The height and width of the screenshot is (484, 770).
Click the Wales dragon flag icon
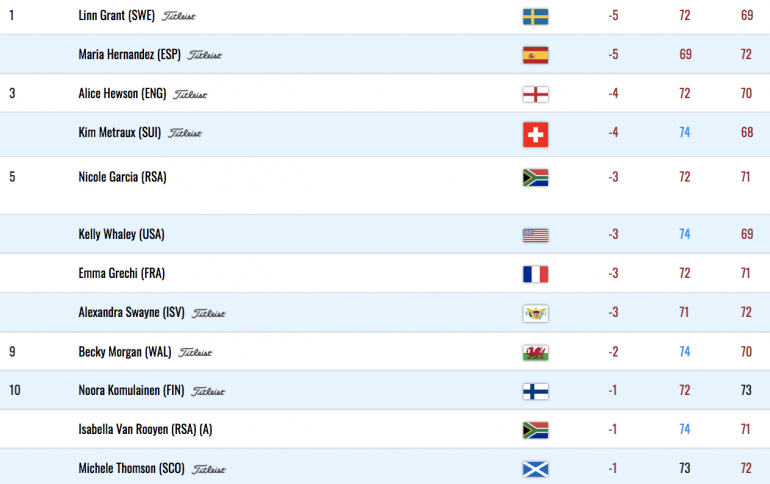coord(535,353)
